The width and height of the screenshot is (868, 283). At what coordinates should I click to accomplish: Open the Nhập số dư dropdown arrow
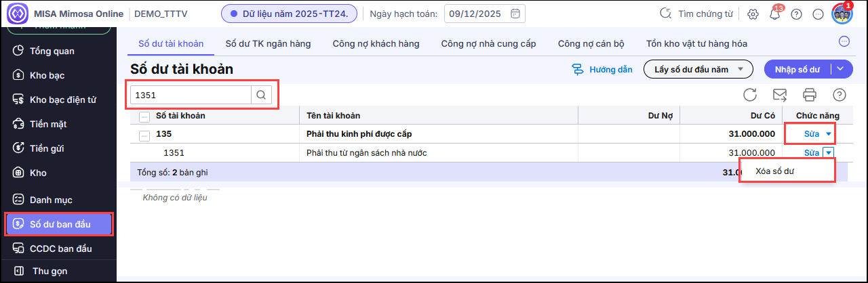pyautogui.click(x=840, y=69)
